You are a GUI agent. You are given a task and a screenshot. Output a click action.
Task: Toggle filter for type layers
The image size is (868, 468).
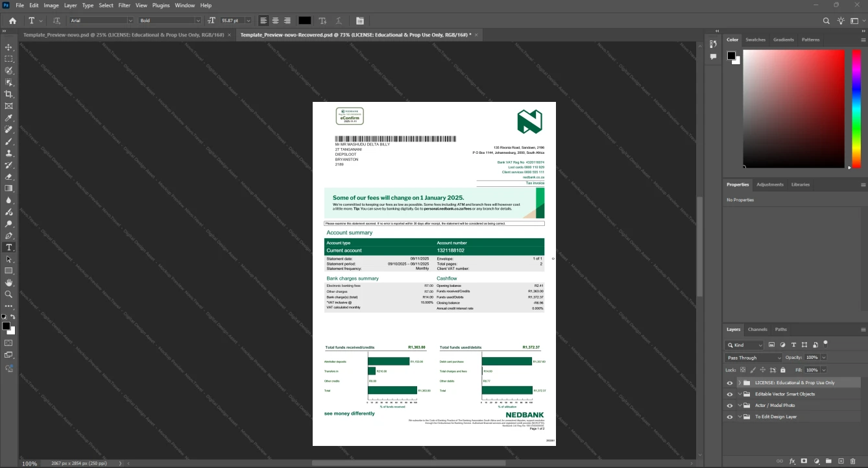[x=793, y=345]
